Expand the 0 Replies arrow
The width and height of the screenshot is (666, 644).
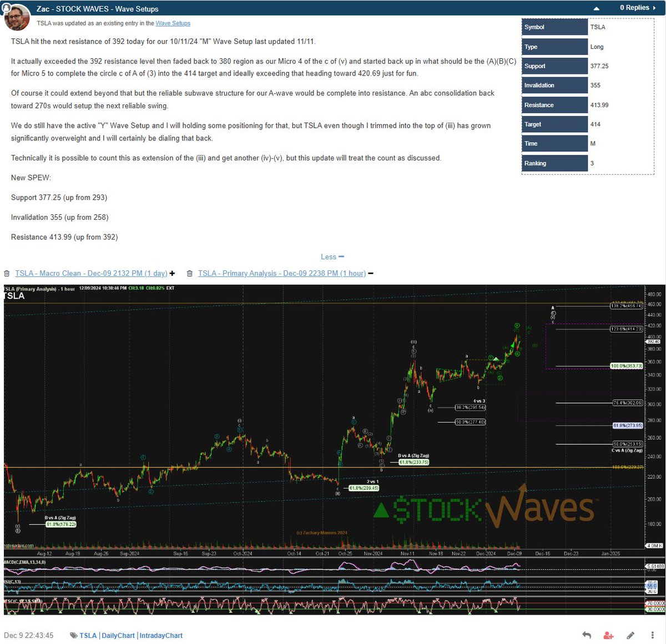tap(655, 8)
